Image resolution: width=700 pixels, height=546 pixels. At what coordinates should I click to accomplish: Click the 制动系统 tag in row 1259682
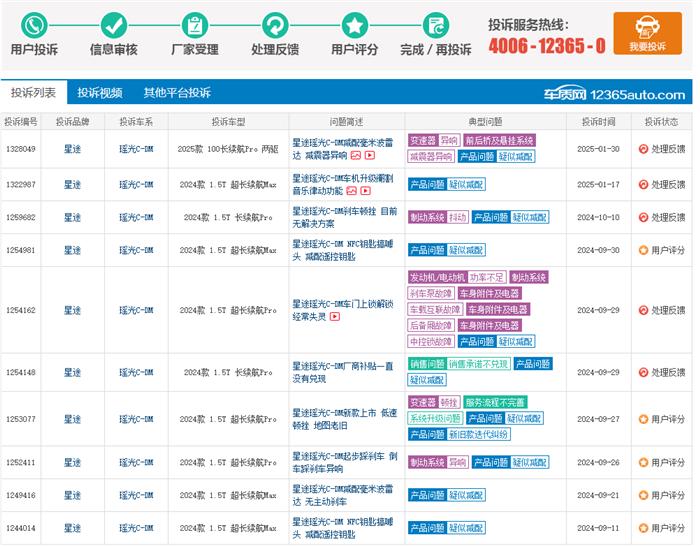click(x=427, y=218)
